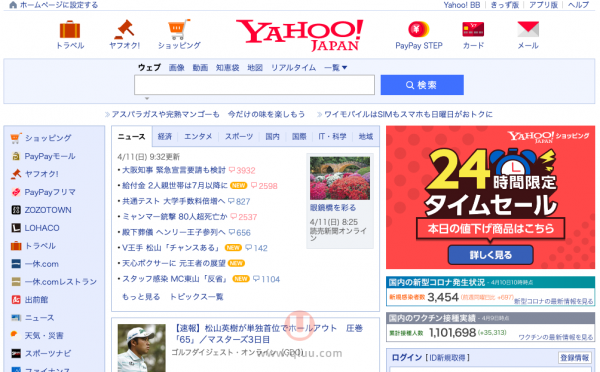Switch to the スポーツ news tab
This screenshot has width=600, height=372.
[239, 137]
